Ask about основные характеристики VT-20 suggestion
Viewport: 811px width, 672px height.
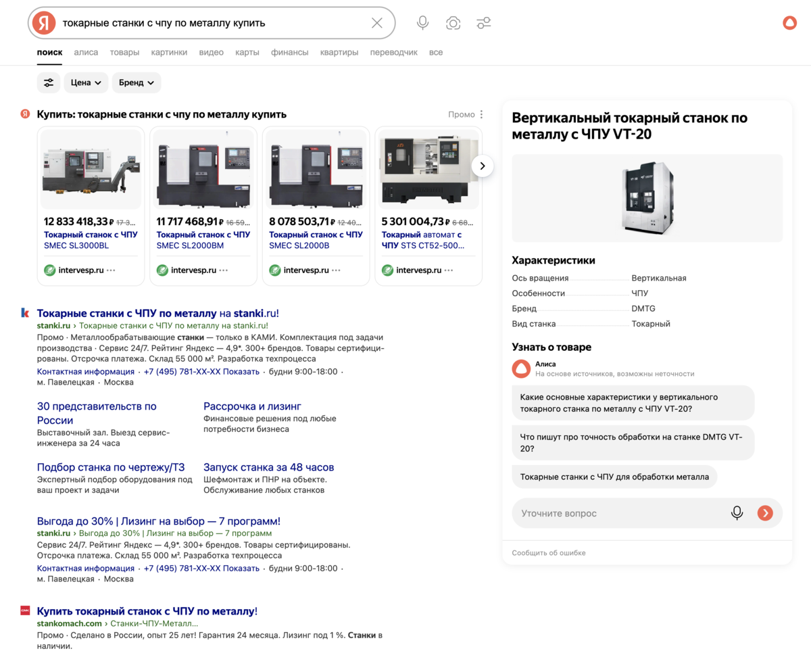point(633,403)
